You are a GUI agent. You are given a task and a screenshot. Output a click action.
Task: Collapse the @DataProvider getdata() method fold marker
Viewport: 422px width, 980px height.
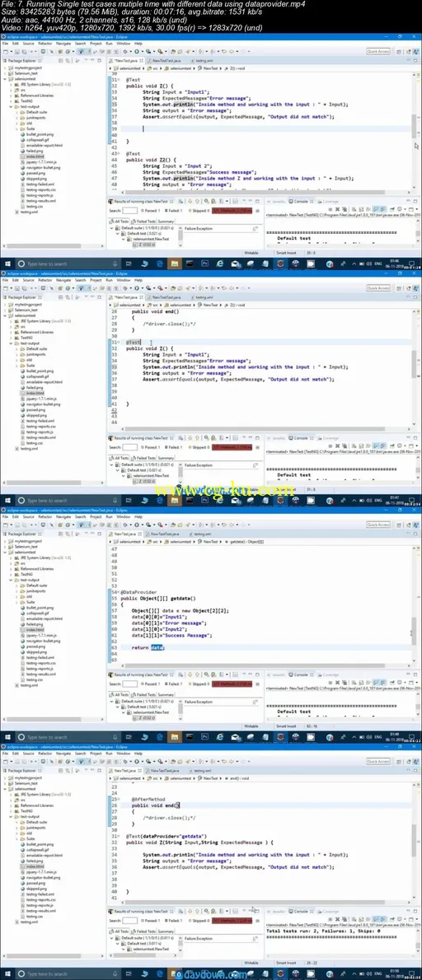119,592
